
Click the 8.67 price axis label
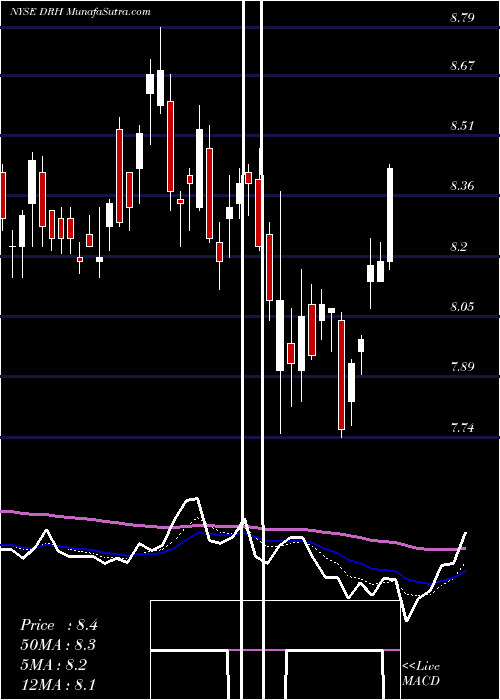pyautogui.click(x=462, y=66)
